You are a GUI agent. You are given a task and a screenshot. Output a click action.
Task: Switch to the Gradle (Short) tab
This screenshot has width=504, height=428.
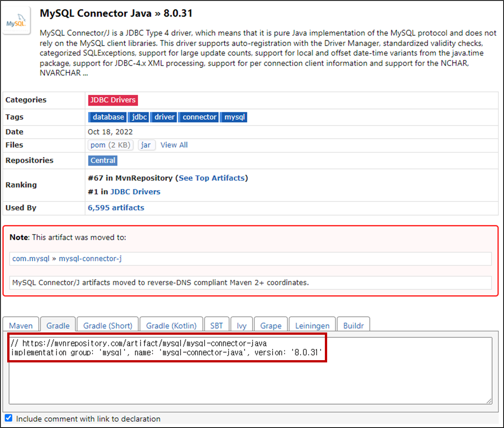[108, 326]
